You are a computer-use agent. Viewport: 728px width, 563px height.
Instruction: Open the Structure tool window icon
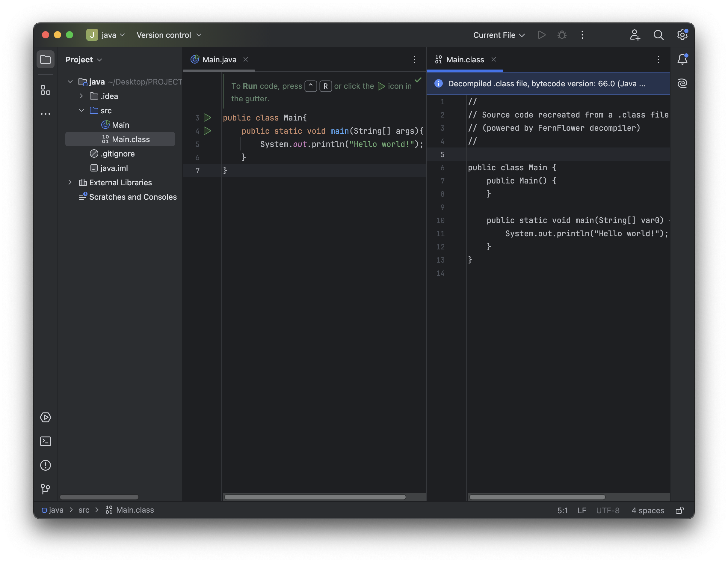point(45,90)
